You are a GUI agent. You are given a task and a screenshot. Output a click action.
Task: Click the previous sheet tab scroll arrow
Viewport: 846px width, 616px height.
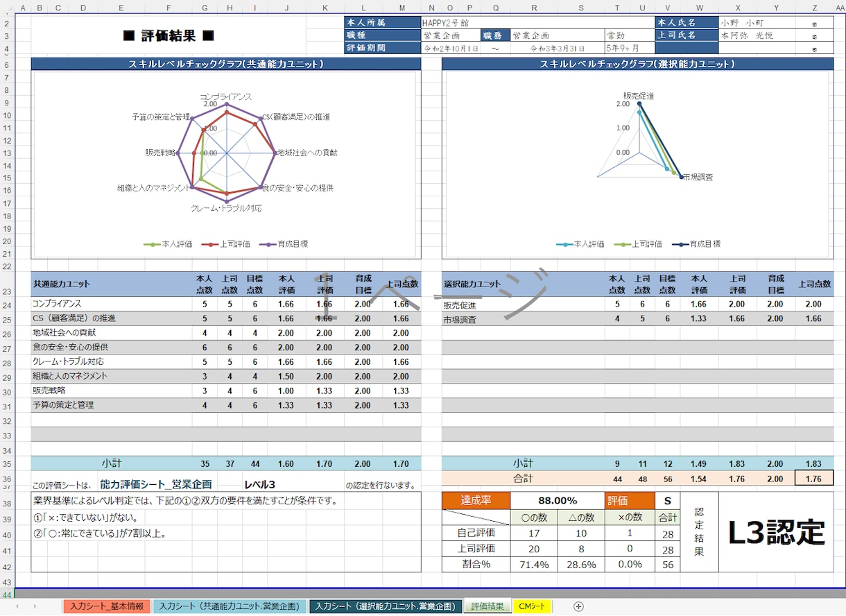tap(17, 606)
